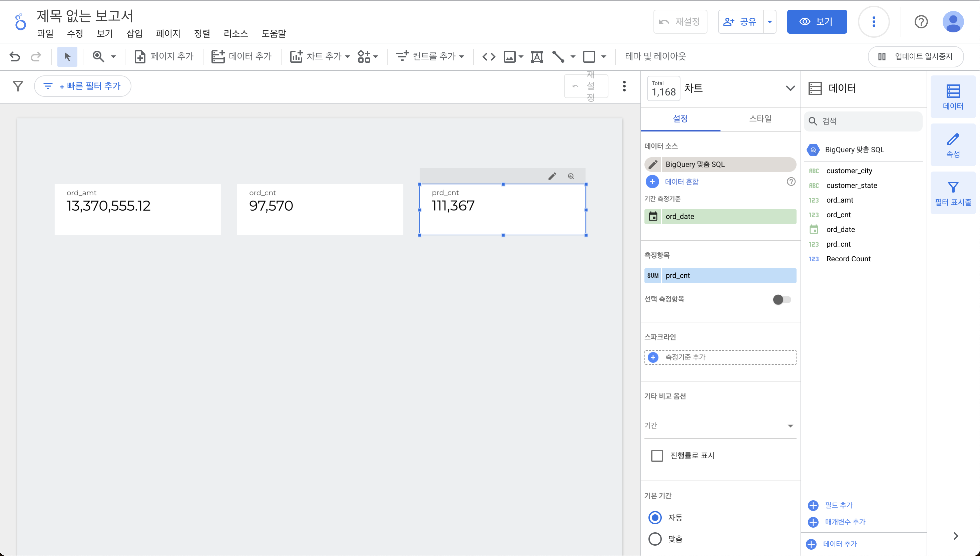Open the filter funnel icon on canvas bar

[18, 86]
